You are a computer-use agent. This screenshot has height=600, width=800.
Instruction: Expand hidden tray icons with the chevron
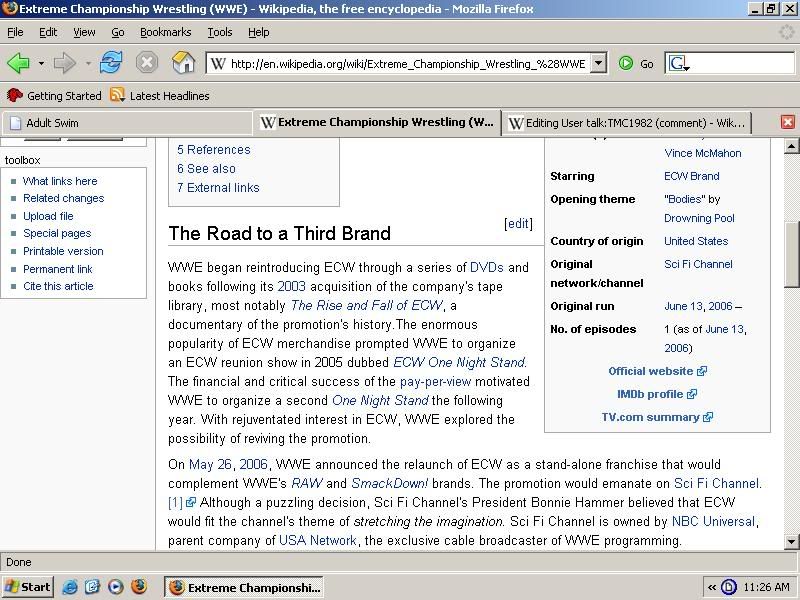coord(712,588)
